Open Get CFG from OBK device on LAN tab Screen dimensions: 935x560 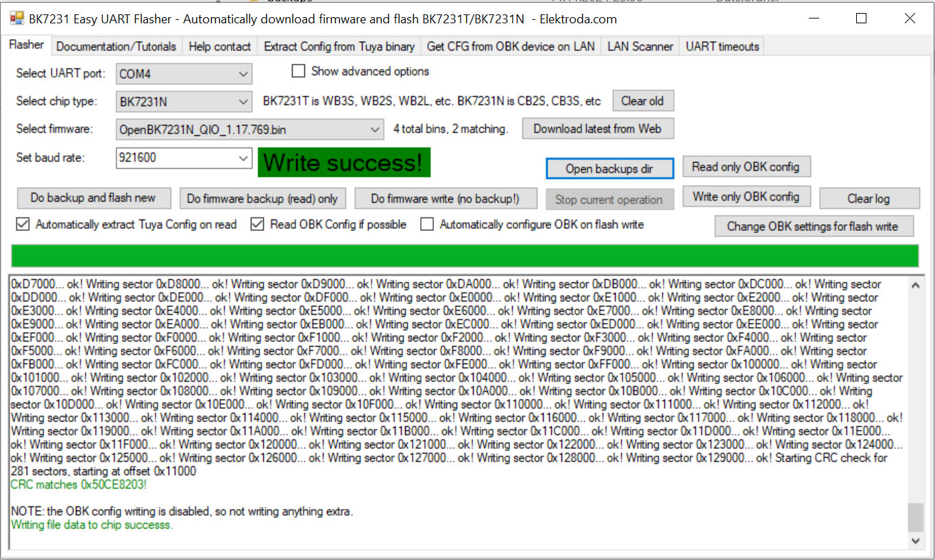coord(511,47)
